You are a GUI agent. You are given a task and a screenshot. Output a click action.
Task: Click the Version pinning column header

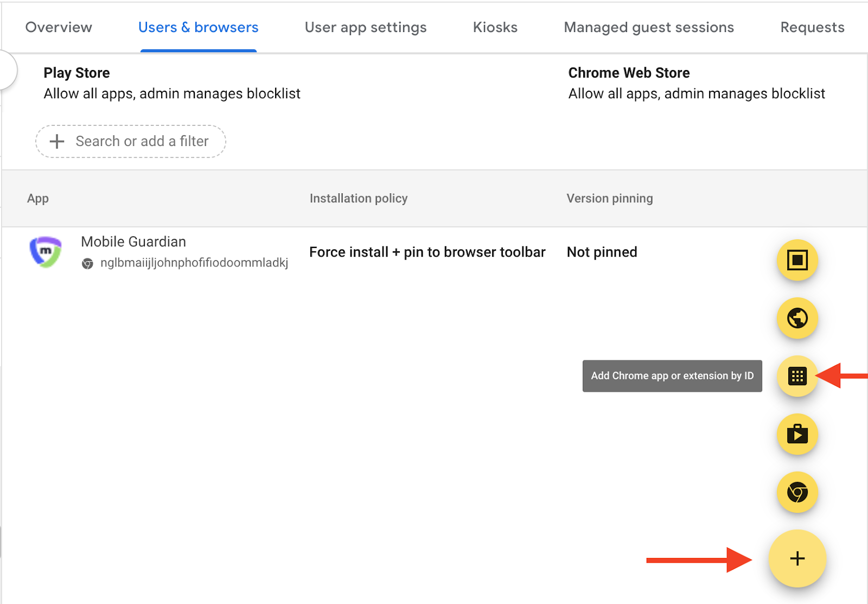click(610, 199)
